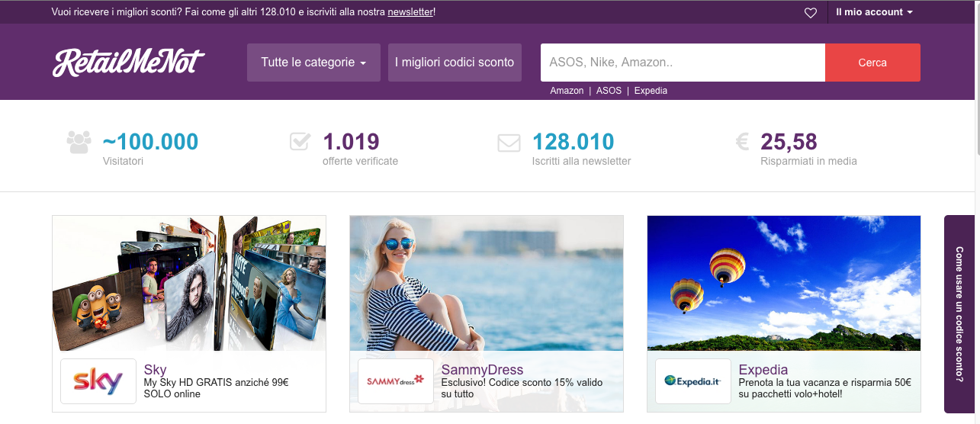The image size is (980, 424).
Task: Go to I migliori codici sconto
Action: (x=455, y=63)
